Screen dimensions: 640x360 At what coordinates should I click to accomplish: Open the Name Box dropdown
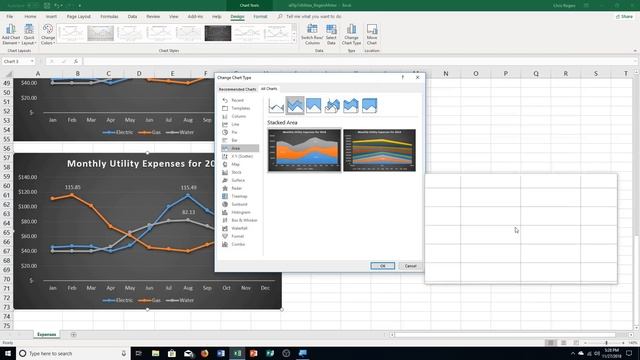(x=32, y=61)
